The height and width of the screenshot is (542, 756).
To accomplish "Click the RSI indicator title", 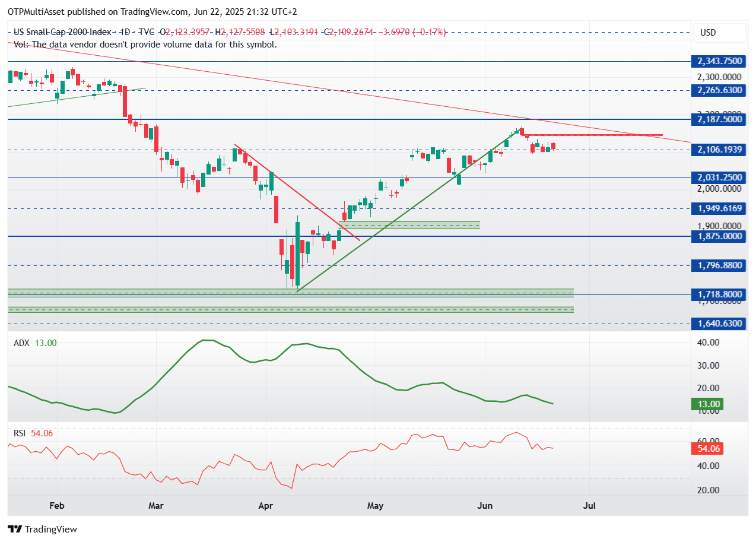I will tap(20, 433).
